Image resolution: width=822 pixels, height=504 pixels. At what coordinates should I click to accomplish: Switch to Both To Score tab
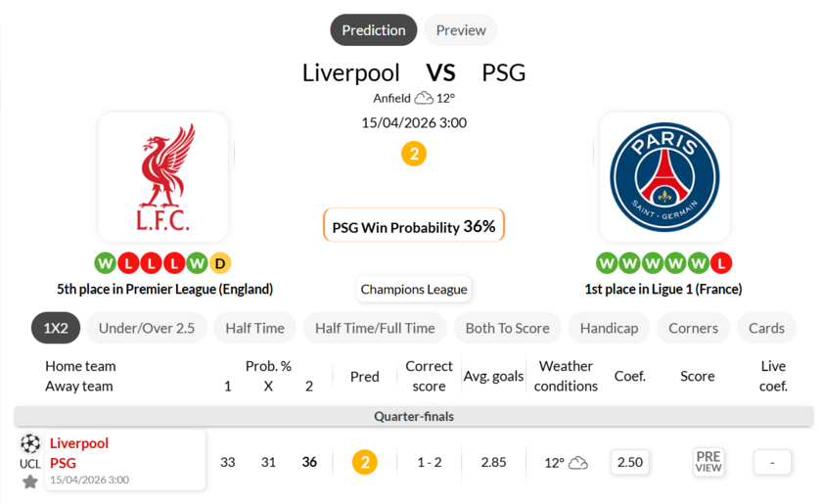click(508, 328)
